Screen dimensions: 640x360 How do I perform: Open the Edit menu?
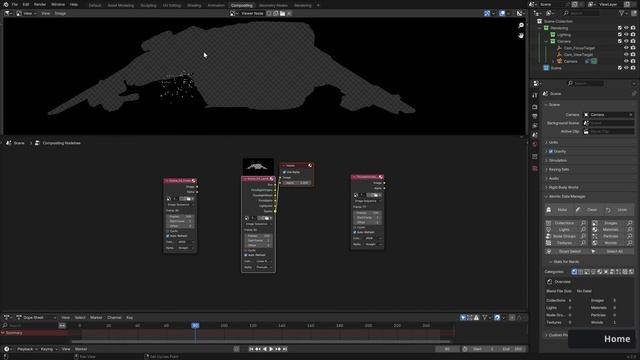tap(26, 4)
